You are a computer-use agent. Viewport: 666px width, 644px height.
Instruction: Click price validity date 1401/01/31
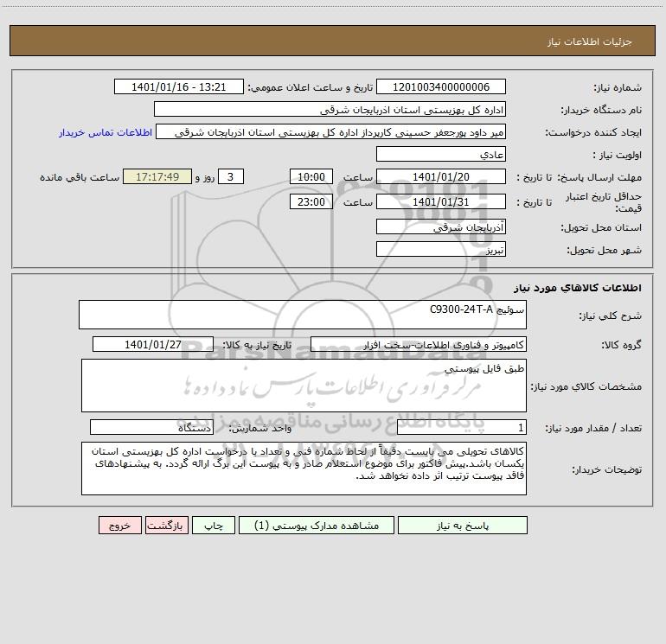pos(441,201)
